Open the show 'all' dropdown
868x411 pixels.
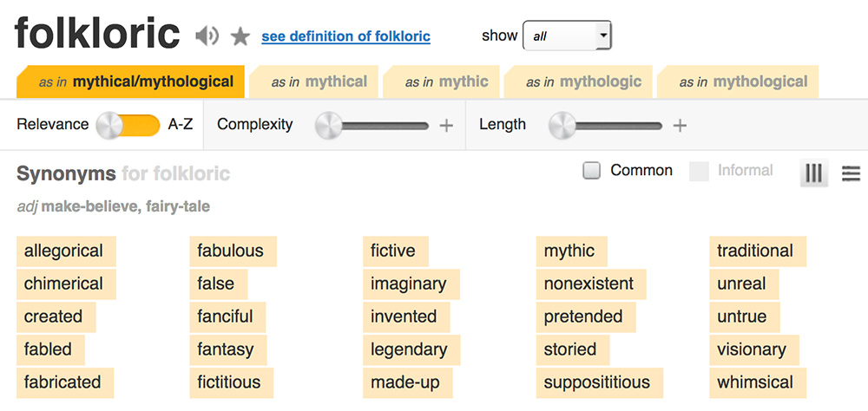567,36
